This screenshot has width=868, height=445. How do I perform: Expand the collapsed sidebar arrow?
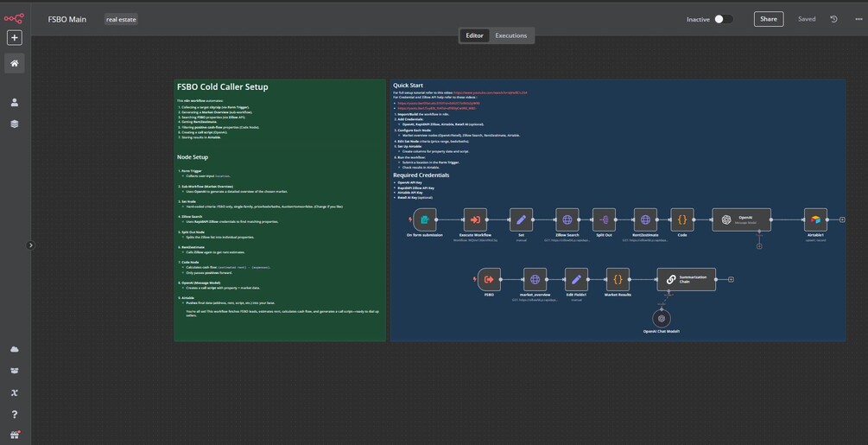pyautogui.click(x=30, y=245)
